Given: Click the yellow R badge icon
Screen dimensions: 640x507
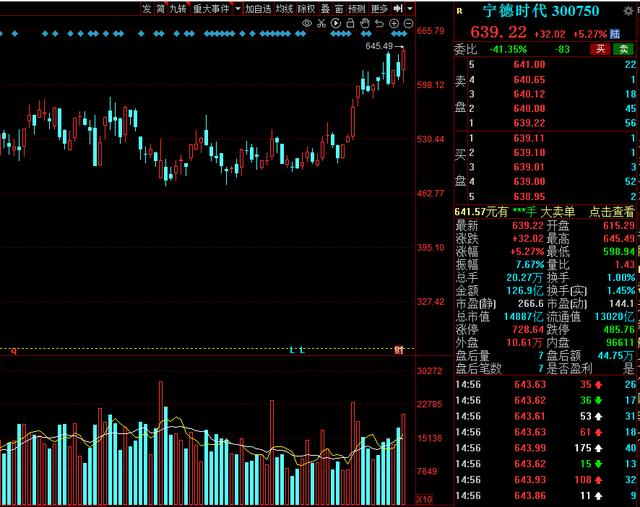Looking at the screenshot, I should (x=460, y=11).
